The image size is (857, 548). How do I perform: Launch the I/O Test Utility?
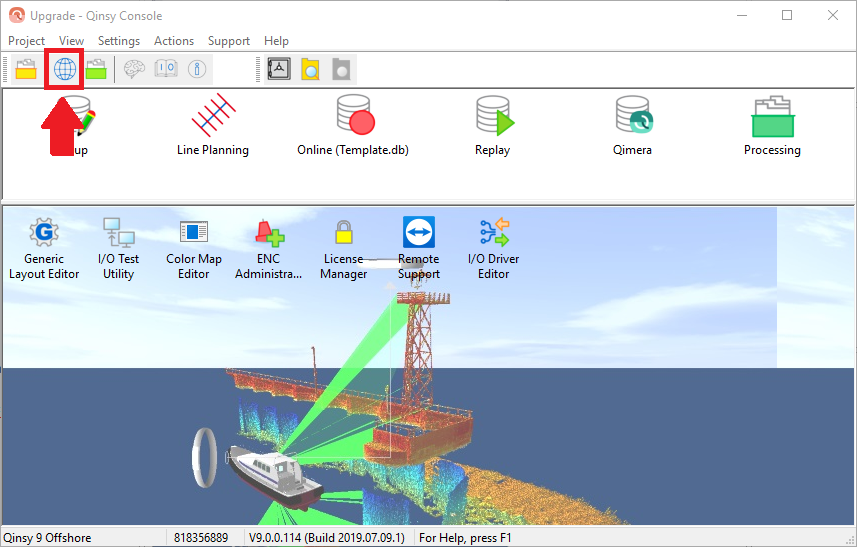118,248
